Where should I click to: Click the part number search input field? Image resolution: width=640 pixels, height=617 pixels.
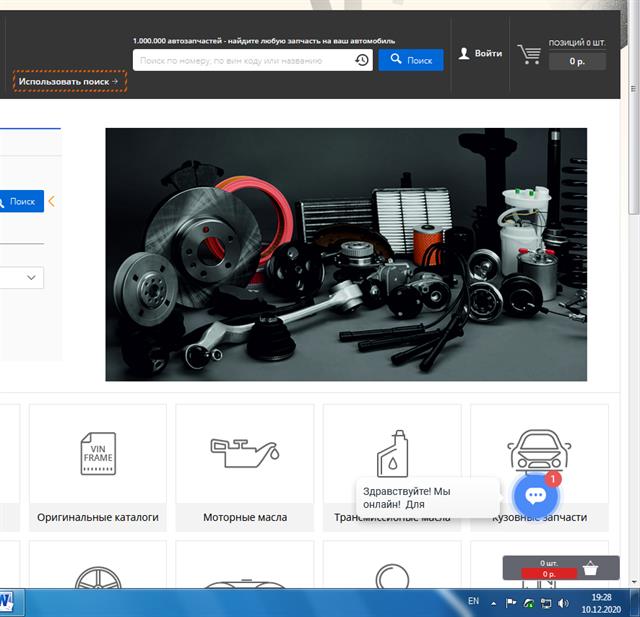pyautogui.click(x=245, y=60)
